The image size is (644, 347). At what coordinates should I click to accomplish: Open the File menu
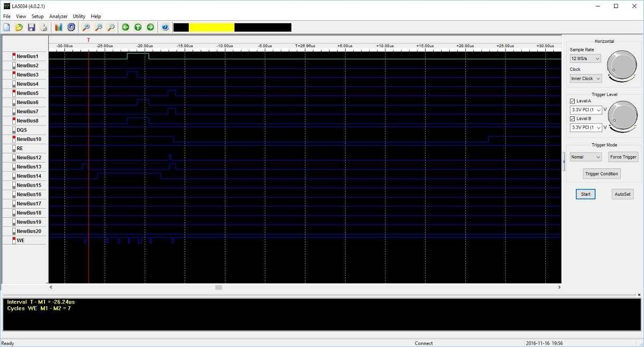click(6, 17)
